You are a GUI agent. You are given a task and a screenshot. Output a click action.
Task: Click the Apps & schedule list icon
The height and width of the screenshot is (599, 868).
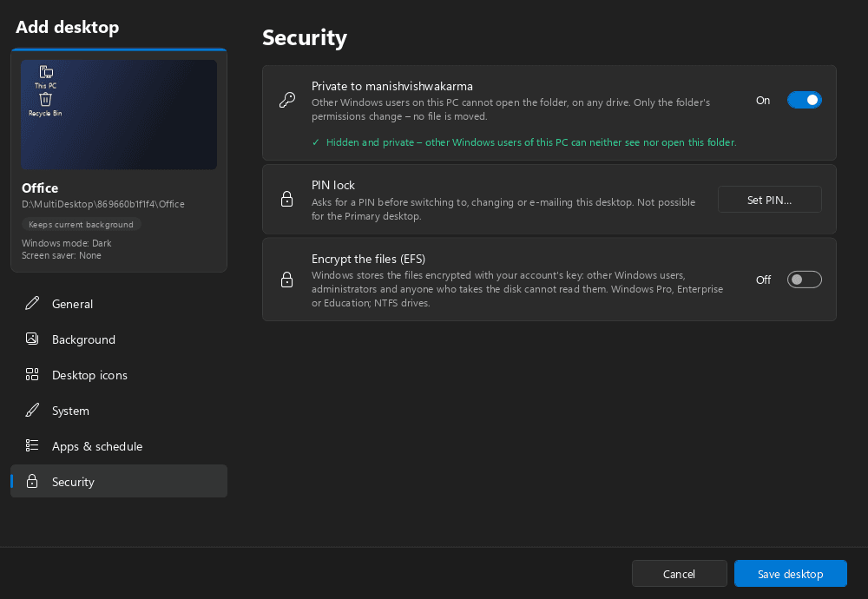click(x=32, y=445)
